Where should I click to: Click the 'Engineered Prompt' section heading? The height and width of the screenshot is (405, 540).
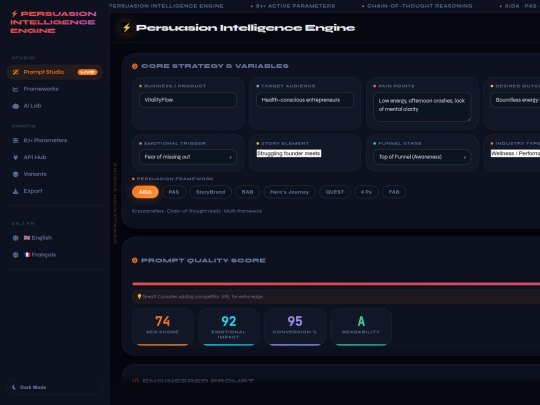click(x=198, y=381)
